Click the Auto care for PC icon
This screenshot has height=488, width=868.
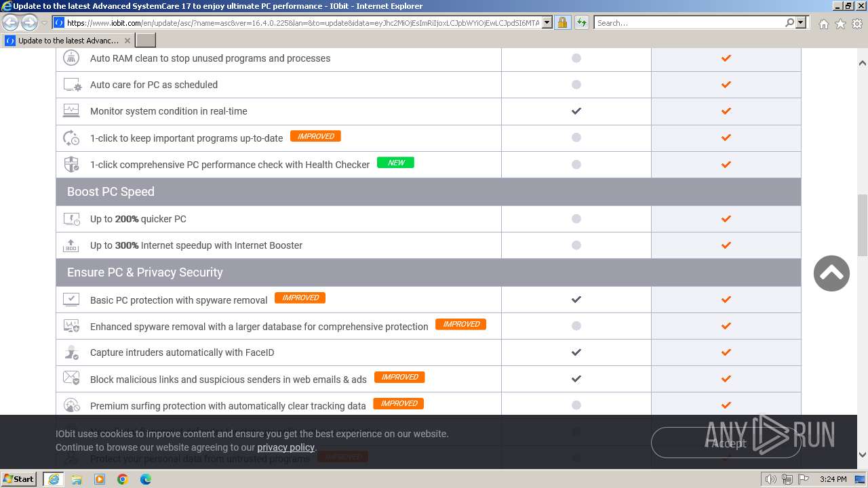pos(73,85)
